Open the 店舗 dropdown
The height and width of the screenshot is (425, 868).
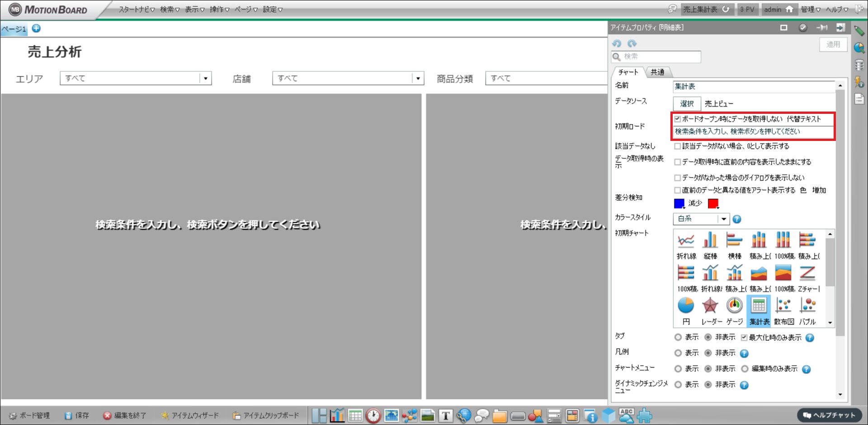click(x=418, y=79)
